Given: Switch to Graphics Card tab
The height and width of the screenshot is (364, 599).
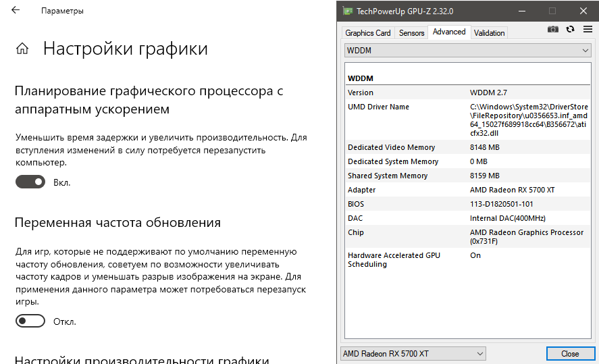Looking at the screenshot, I should tap(368, 33).
